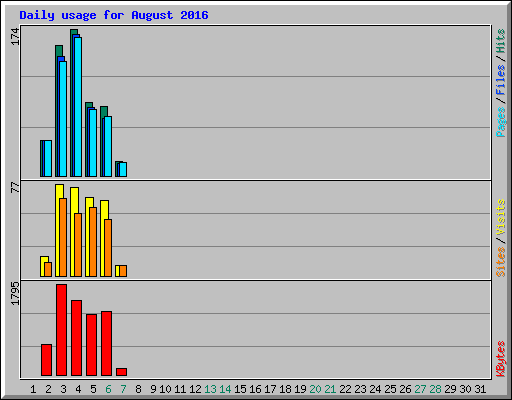Screen dimensions: 512x400
Task: Select day label 29 on x-axis
Action: (x=450, y=389)
